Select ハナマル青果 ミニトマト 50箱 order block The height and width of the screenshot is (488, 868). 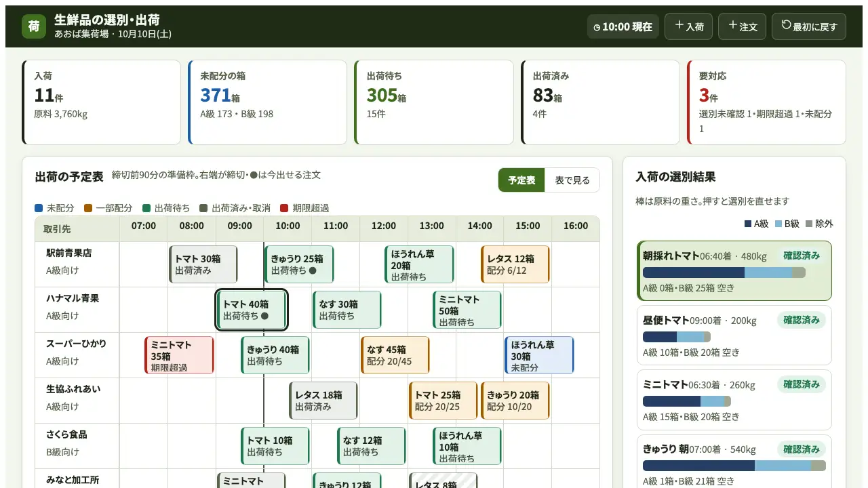pos(467,310)
